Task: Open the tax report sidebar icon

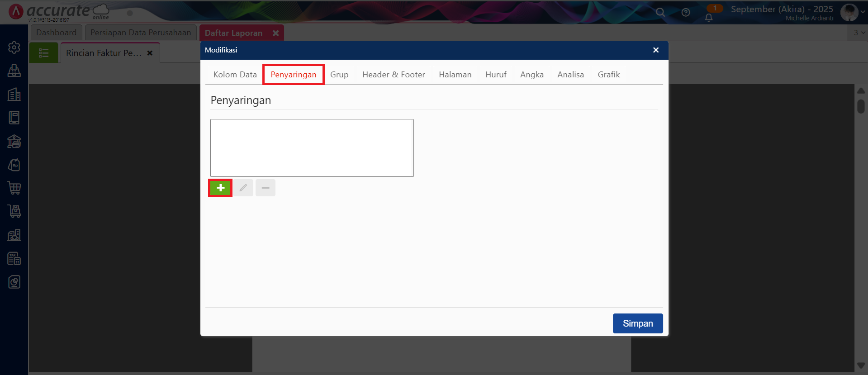Action: (x=14, y=258)
